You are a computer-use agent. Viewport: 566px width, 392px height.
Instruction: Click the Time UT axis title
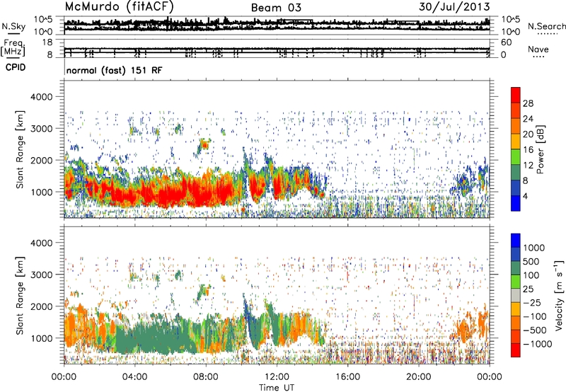pos(277,388)
